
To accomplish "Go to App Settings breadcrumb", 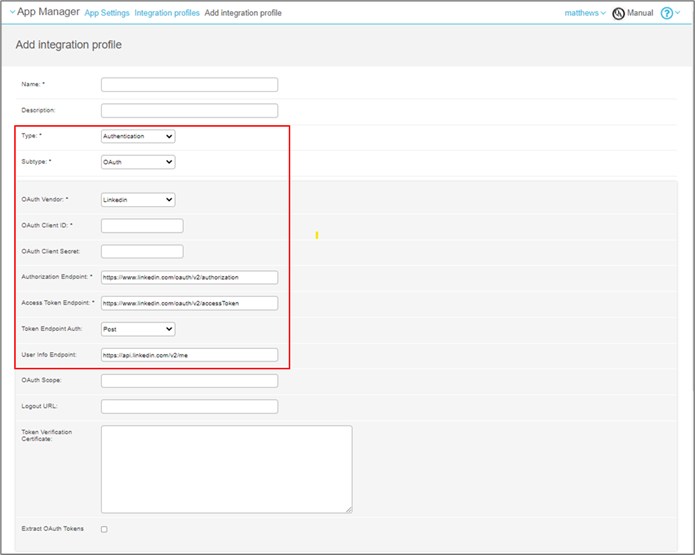I will tap(106, 13).
